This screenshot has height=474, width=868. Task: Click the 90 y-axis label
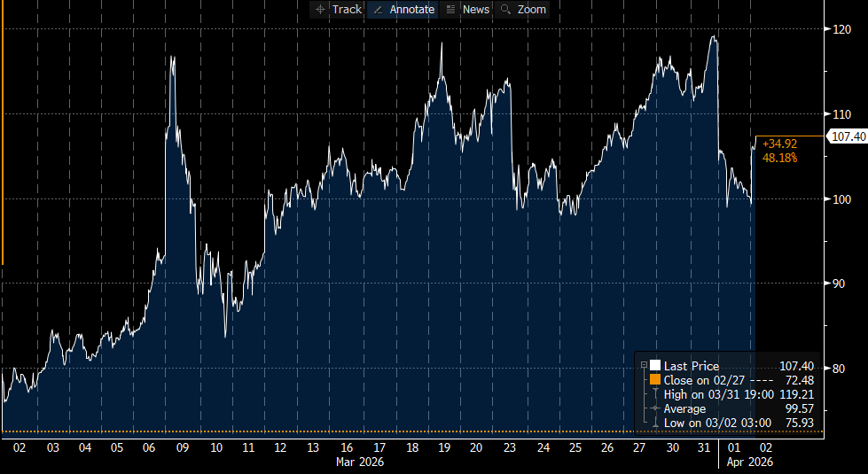click(x=838, y=284)
